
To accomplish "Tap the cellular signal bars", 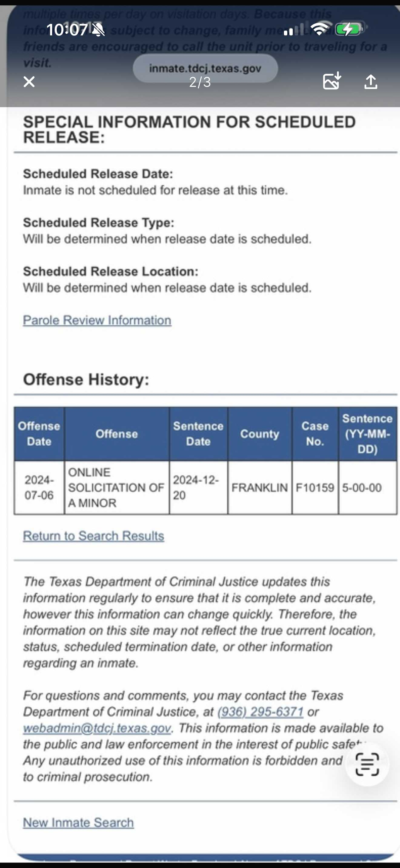I will (293, 30).
